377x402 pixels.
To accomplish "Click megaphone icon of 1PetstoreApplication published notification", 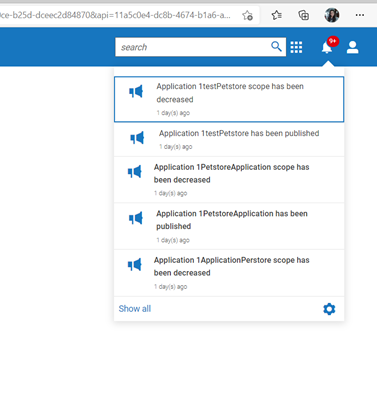I will tap(136, 218).
